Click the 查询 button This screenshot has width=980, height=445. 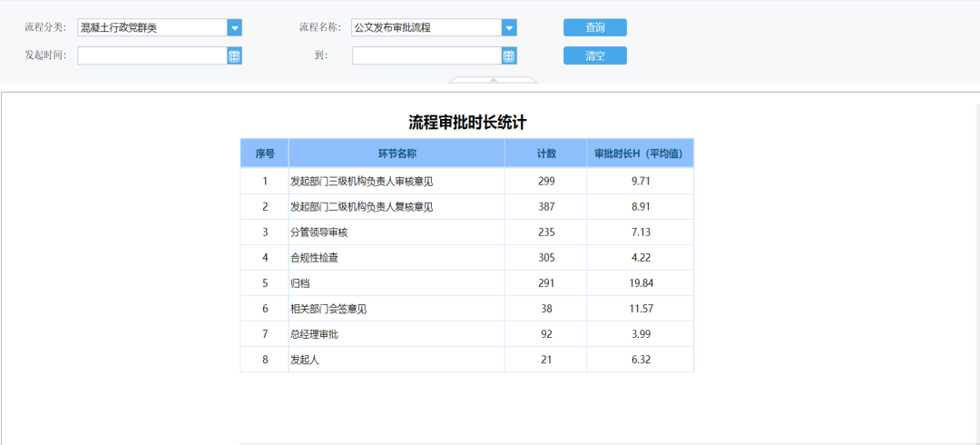tap(594, 27)
